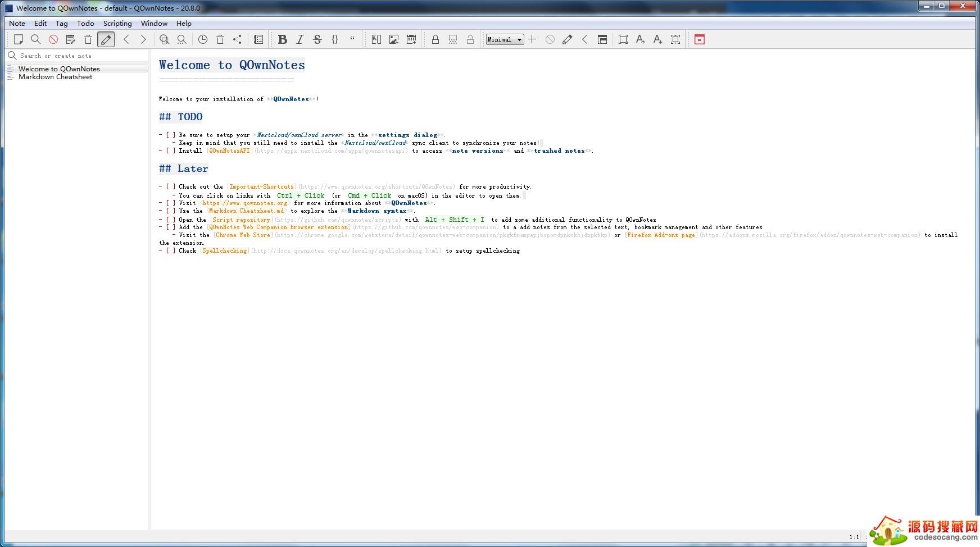Go forward in note history
This screenshot has width=980, height=547.
point(143,39)
